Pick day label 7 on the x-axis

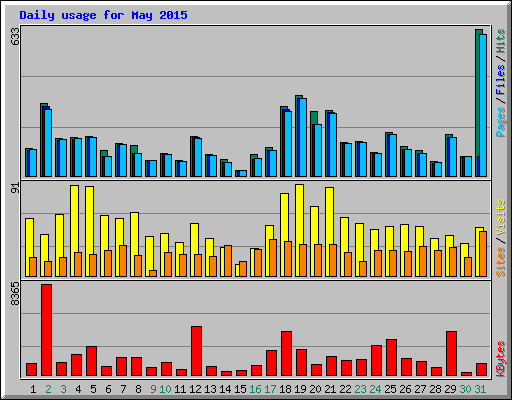(x=123, y=389)
